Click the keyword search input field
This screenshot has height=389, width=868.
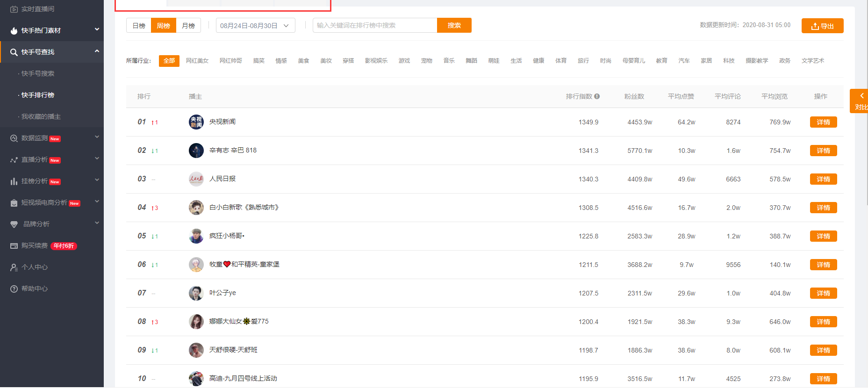tap(375, 25)
